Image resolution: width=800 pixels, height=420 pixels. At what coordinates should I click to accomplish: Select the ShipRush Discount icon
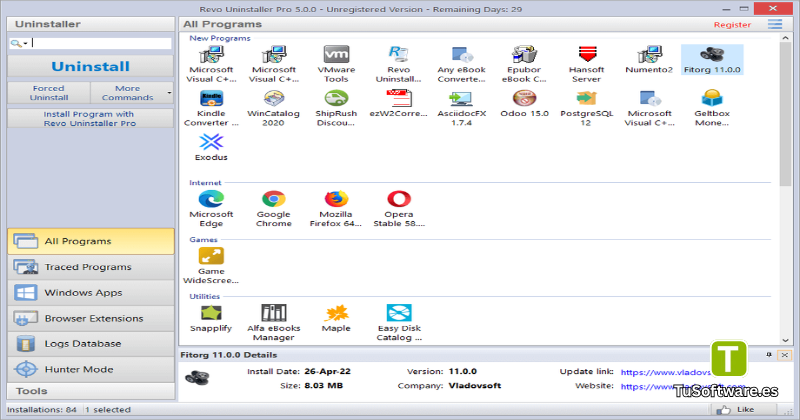(336, 98)
